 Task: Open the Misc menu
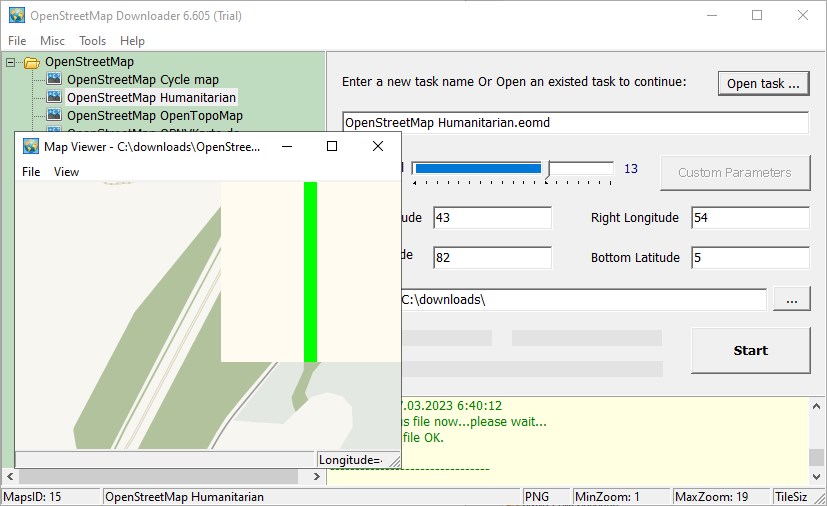coord(52,41)
